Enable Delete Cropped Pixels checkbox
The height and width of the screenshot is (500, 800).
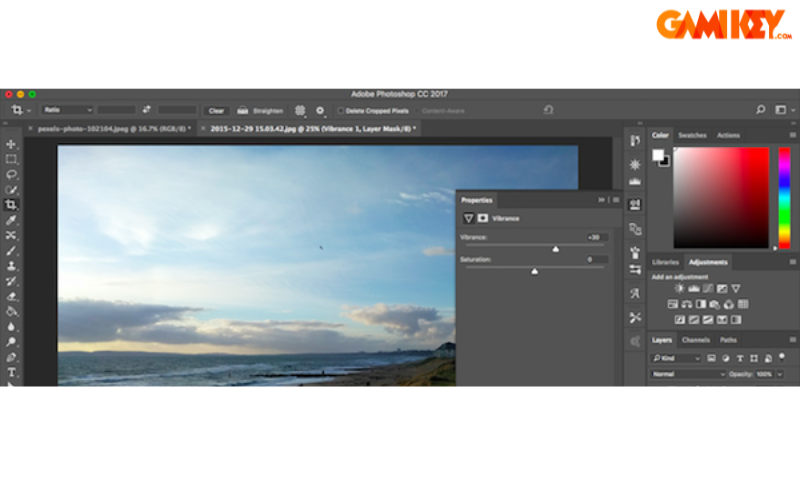click(x=340, y=111)
